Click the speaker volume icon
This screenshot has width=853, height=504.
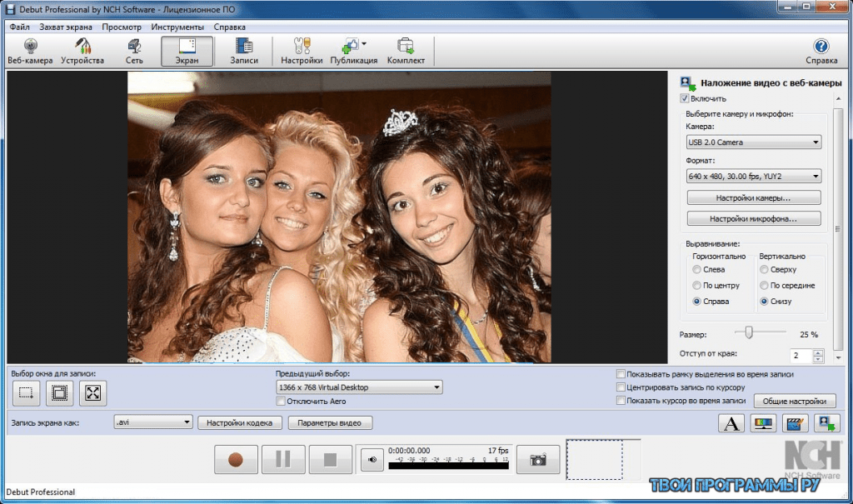tap(372, 459)
